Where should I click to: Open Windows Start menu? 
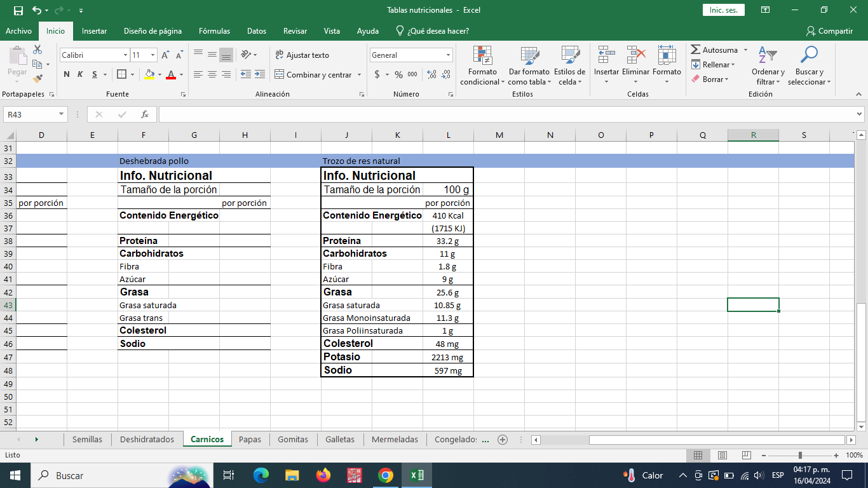15,475
